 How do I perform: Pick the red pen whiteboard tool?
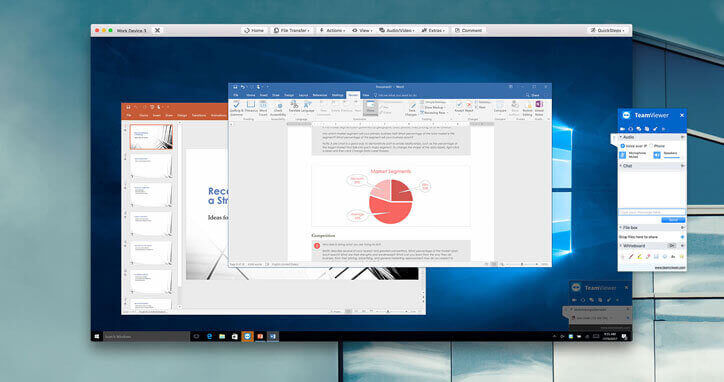coord(631,256)
